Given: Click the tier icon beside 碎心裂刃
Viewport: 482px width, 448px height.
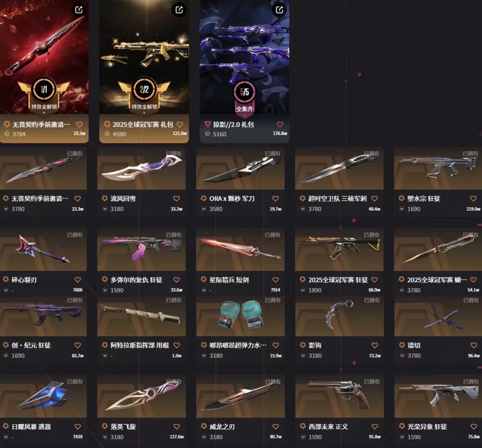Looking at the screenshot, I should [5, 280].
